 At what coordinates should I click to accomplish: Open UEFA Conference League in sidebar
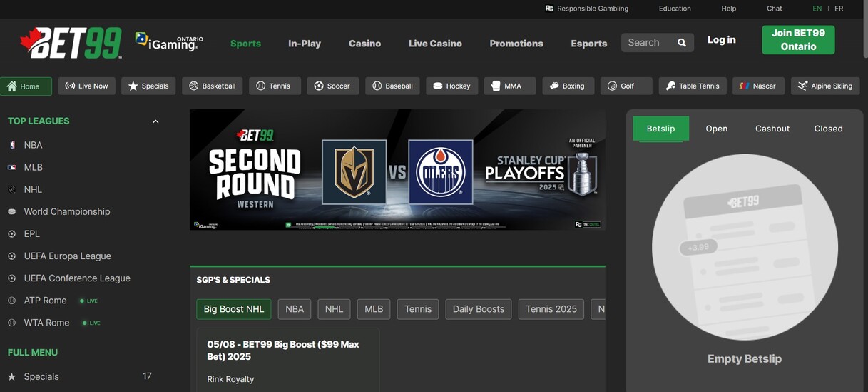click(x=77, y=278)
